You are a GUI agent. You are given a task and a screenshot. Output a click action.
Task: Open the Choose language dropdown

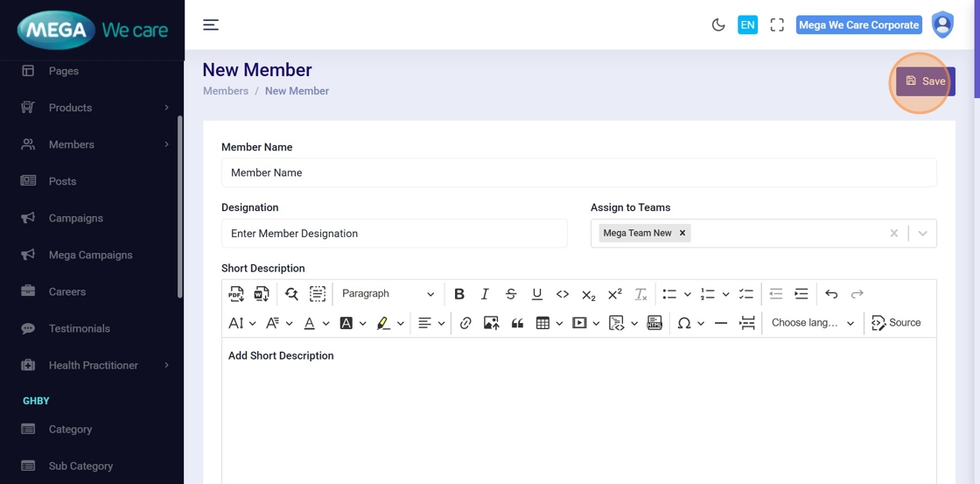tap(812, 323)
